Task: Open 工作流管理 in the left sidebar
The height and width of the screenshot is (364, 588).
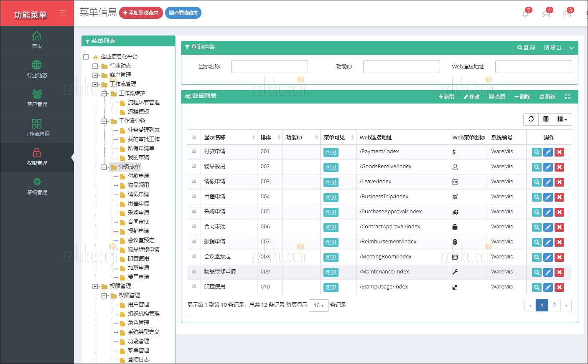Action: [x=37, y=128]
